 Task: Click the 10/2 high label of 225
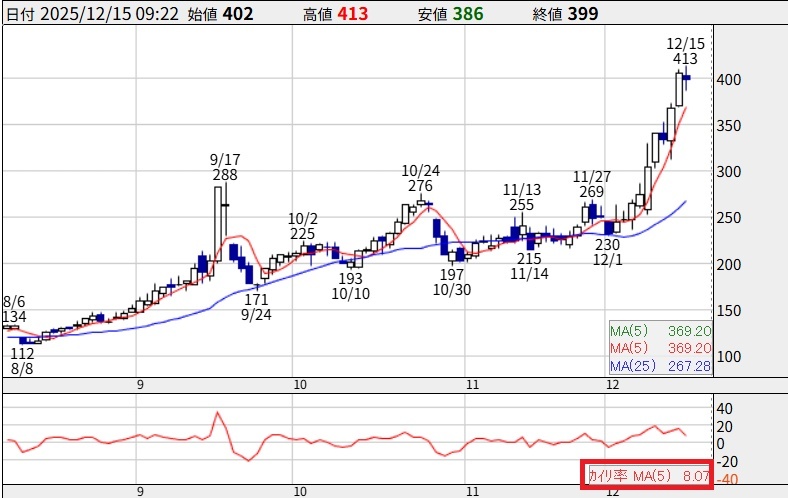302,226
